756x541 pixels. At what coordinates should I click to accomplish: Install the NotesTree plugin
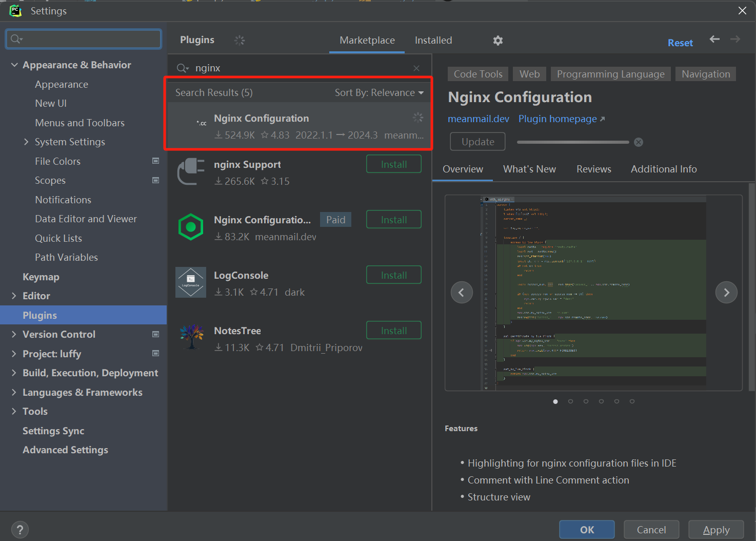pyautogui.click(x=394, y=331)
